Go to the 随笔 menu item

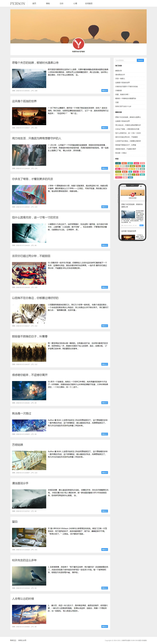tap(48, 4)
